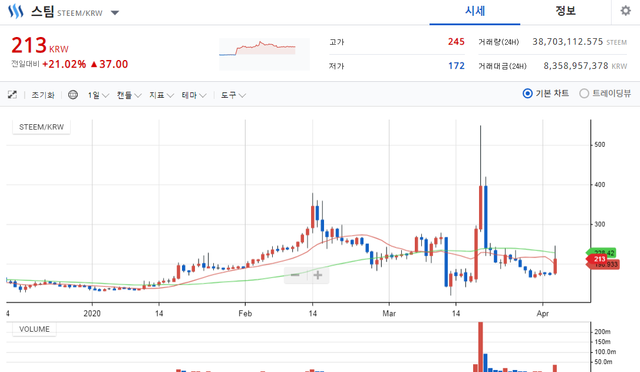The height and width of the screenshot is (372, 640).
Task: Click the red 213 current price tag
Action: pyautogui.click(x=597, y=259)
